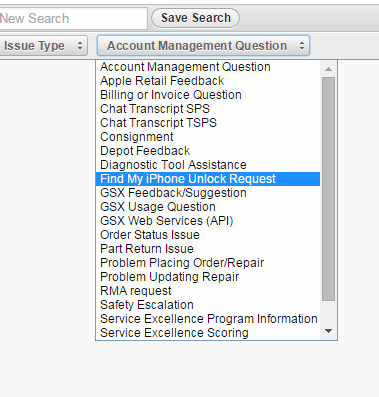The width and height of the screenshot is (379, 397).
Task: Open the Issue Type dropdown
Action: [43, 45]
